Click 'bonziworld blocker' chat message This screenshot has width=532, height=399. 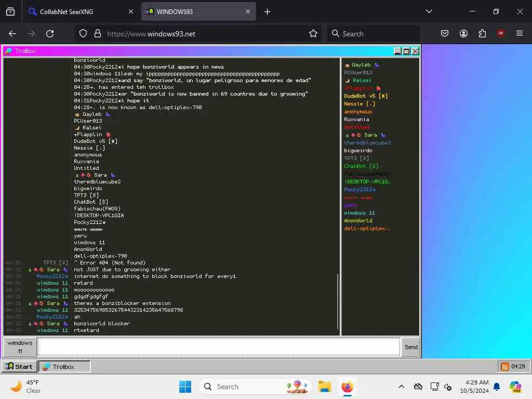click(102, 323)
